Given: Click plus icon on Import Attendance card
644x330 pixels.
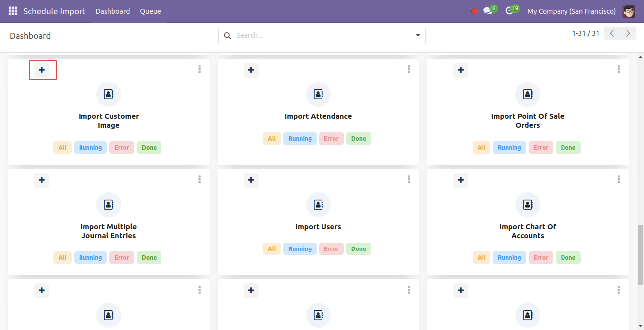Looking at the screenshot, I should click(x=251, y=70).
